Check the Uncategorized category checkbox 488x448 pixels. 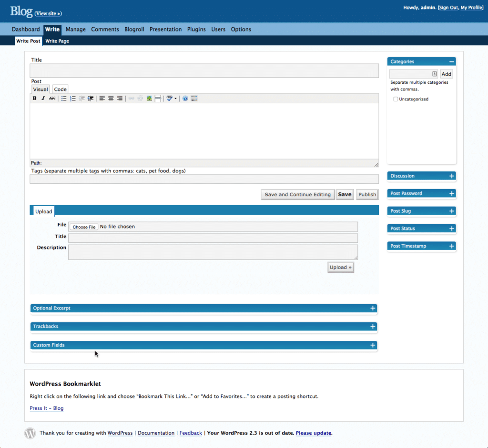(x=396, y=99)
